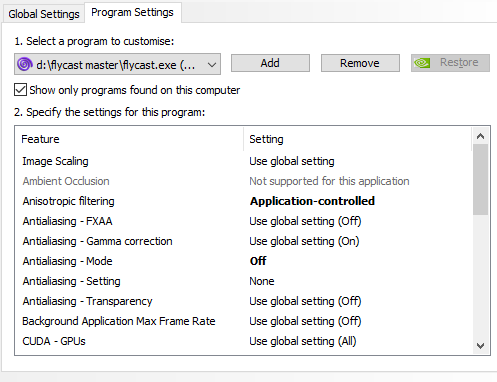Open the Application-controlled setting value

(x=312, y=201)
